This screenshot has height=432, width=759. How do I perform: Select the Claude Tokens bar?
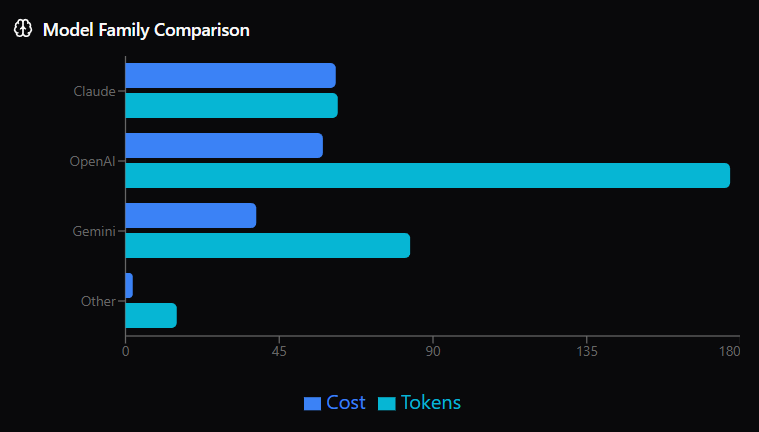(231, 105)
